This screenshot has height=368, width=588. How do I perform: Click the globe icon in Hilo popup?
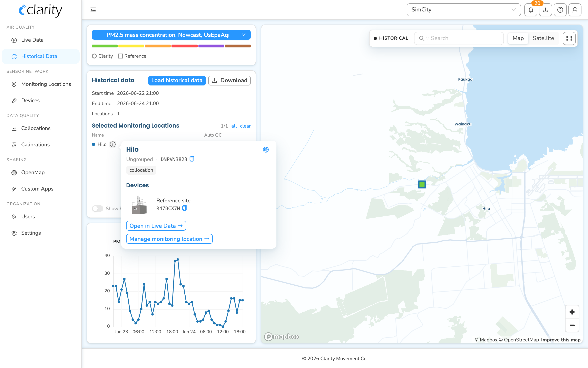[x=266, y=150]
